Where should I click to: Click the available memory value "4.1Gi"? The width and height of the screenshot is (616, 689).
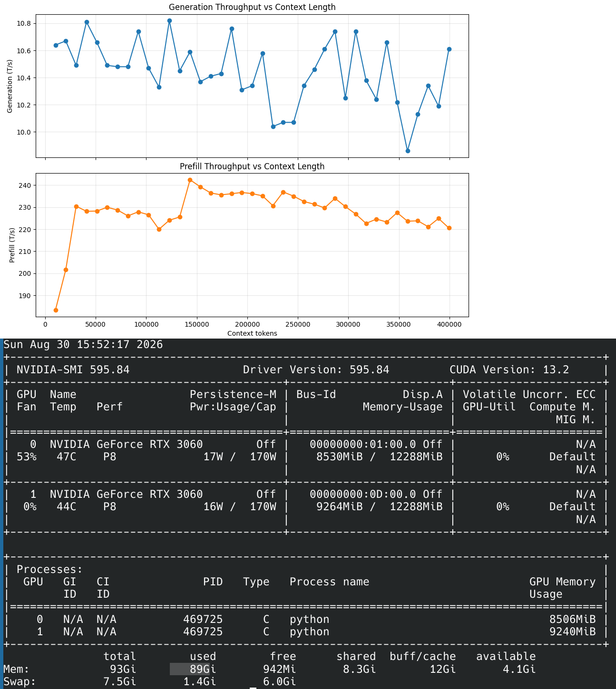point(519,670)
